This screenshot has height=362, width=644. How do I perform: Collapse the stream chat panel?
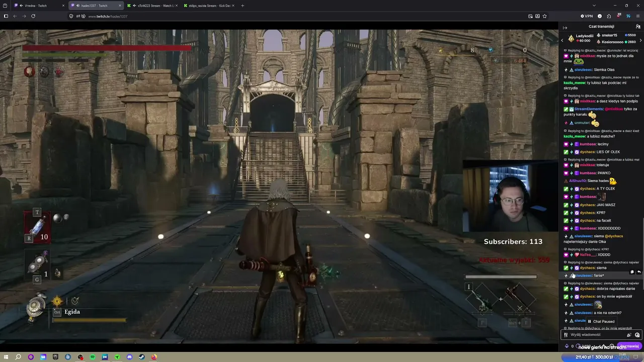[565, 27]
